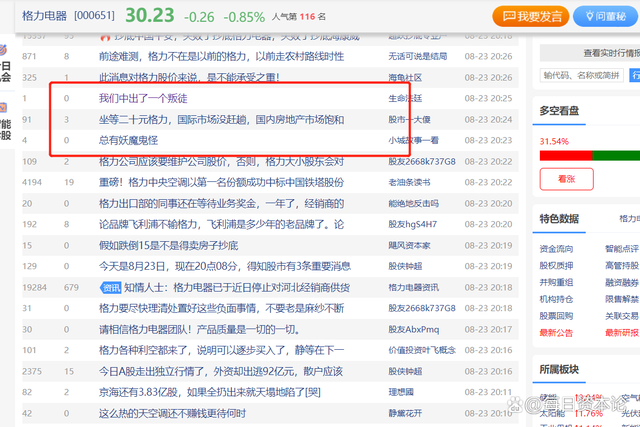Image resolution: width=640 pixels, height=427 pixels.
Task: Open the 股权质押 link
Action: click(x=556, y=266)
